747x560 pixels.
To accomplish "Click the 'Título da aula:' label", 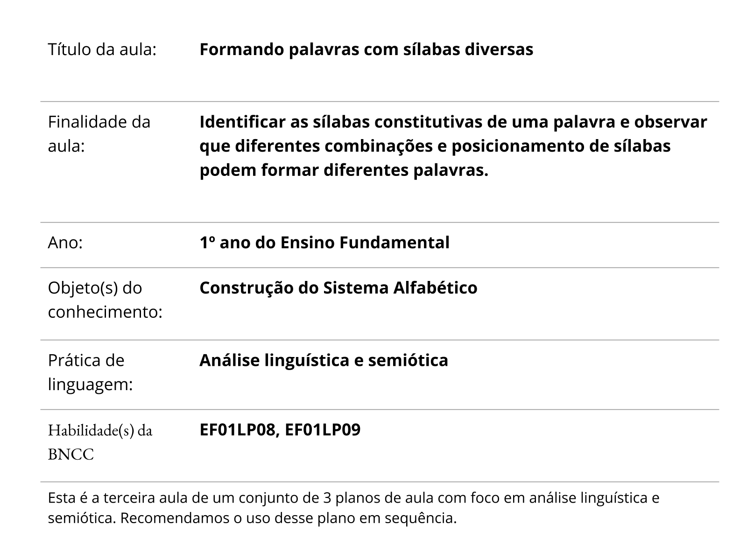I will (x=102, y=49).
